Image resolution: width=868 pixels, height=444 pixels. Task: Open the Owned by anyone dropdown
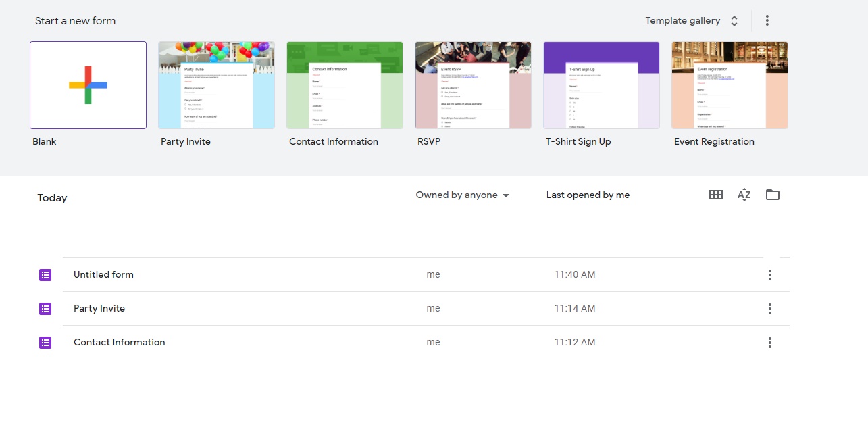coord(463,195)
